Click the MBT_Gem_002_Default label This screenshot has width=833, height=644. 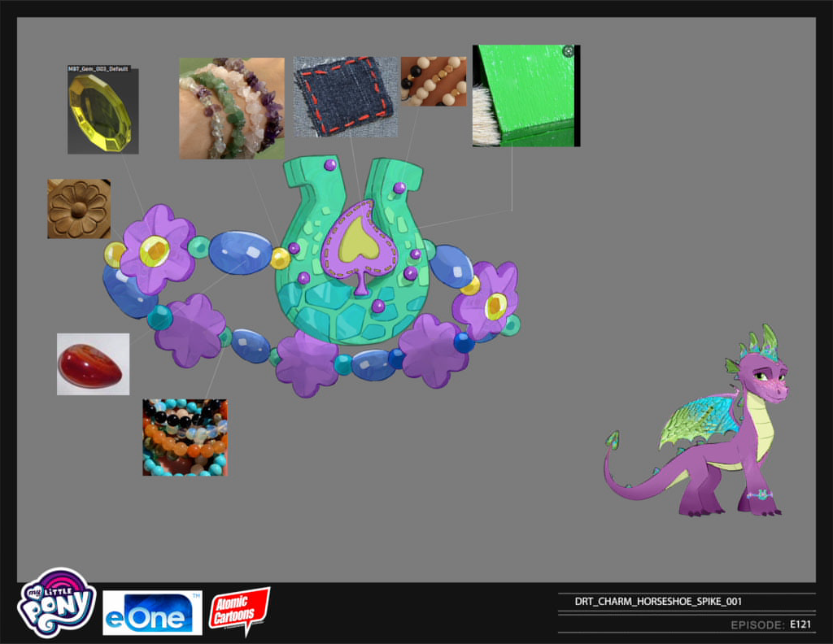[x=98, y=69]
